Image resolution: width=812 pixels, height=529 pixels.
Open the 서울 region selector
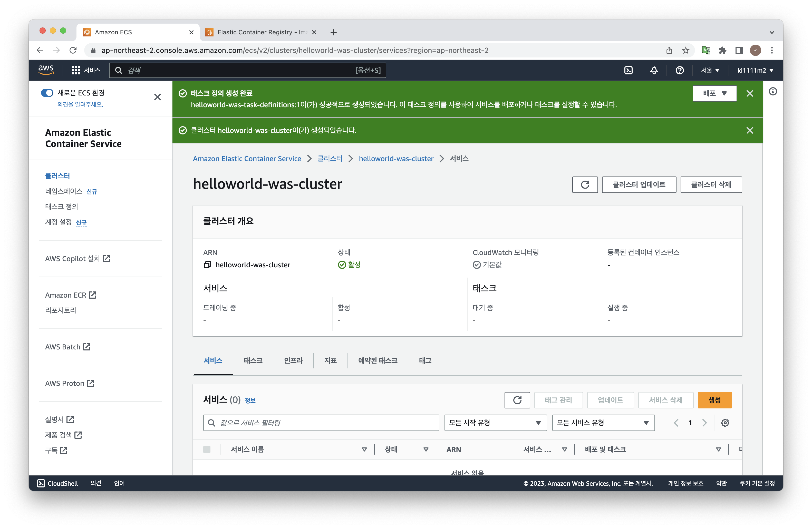pos(710,70)
